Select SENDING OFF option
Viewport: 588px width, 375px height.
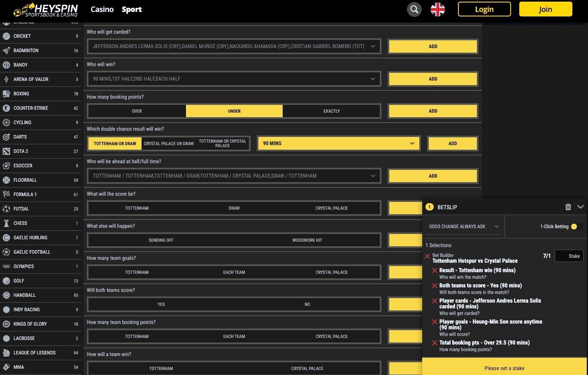click(x=161, y=240)
